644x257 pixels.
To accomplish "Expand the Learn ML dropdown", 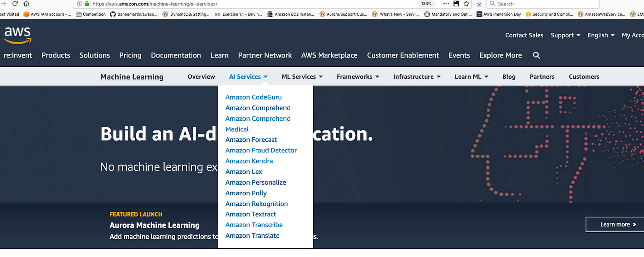I will 471,76.
